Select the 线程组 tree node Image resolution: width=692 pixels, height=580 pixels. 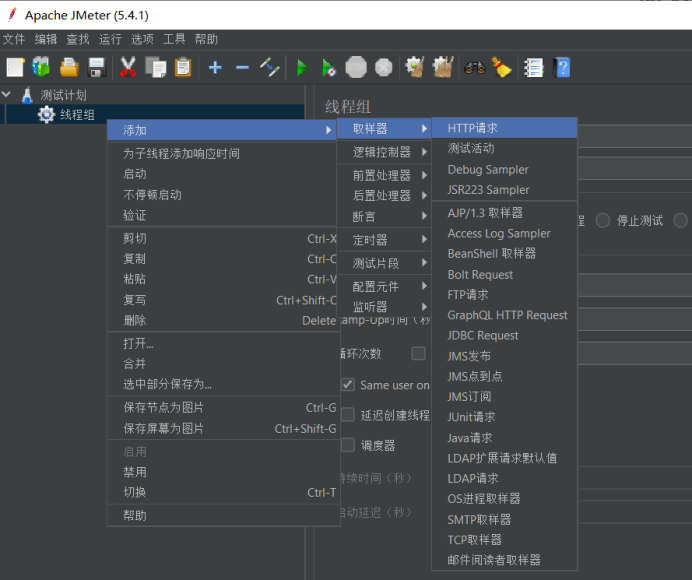click(x=77, y=115)
